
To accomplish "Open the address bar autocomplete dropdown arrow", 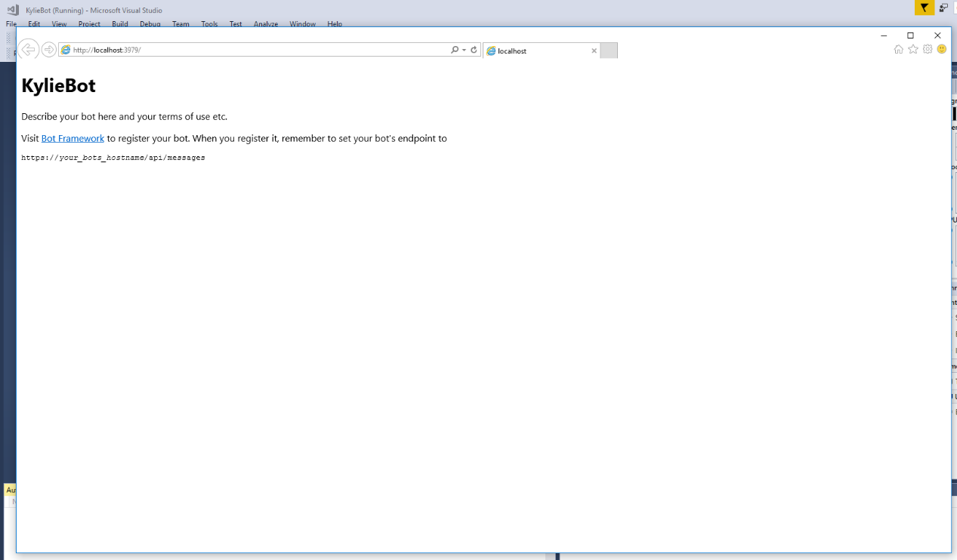I will pyautogui.click(x=464, y=50).
